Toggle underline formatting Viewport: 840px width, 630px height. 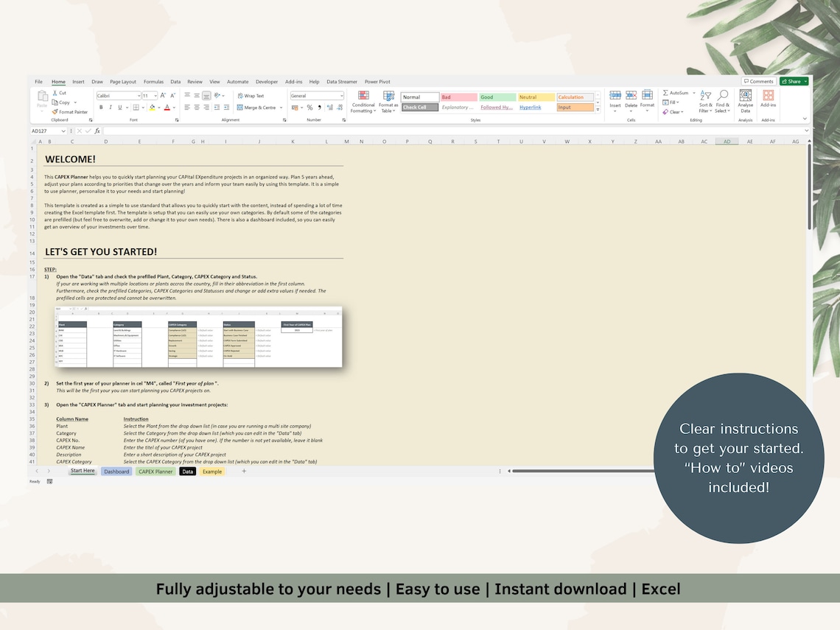[x=120, y=107]
